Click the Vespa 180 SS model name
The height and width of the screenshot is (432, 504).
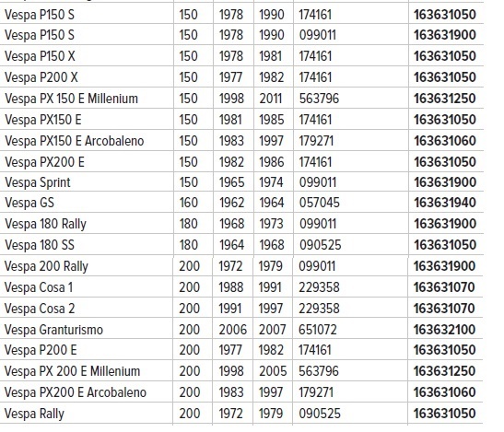pyautogui.click(x=40, y=245)
